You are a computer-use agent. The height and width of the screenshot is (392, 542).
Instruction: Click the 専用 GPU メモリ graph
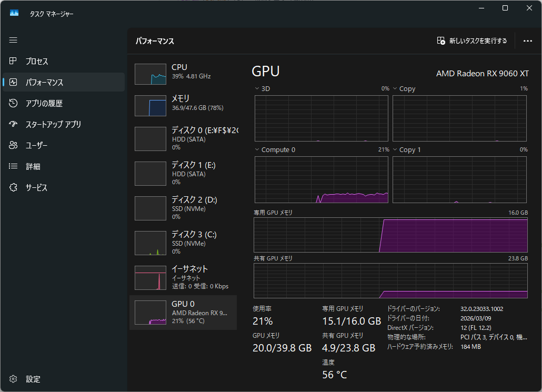click(390, 235)
